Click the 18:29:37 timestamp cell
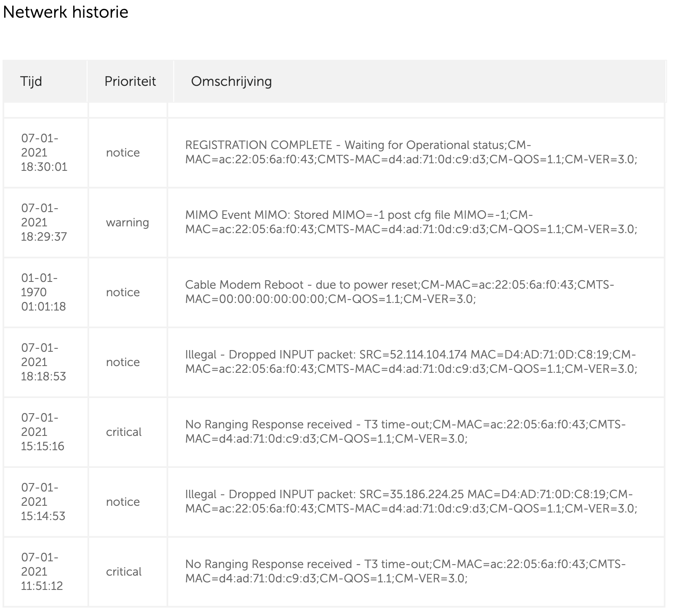673x616 pixels. [x=44, y=222]
